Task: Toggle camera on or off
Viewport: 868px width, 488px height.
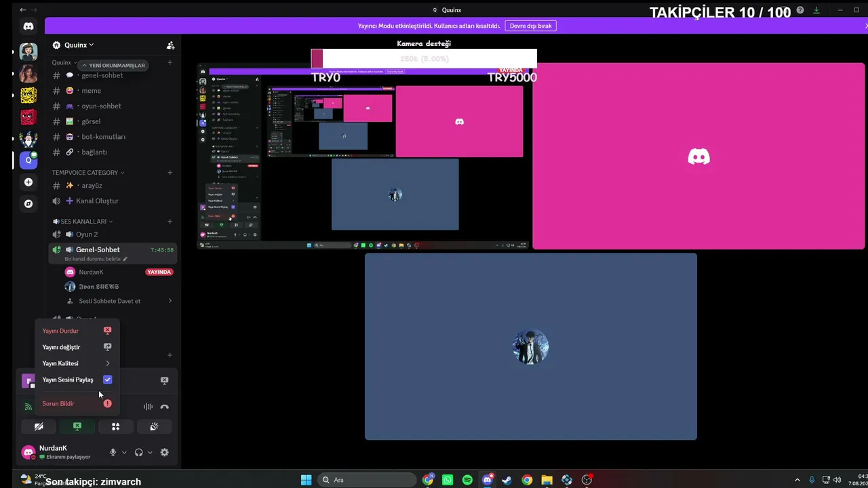Action: point(39,426)
